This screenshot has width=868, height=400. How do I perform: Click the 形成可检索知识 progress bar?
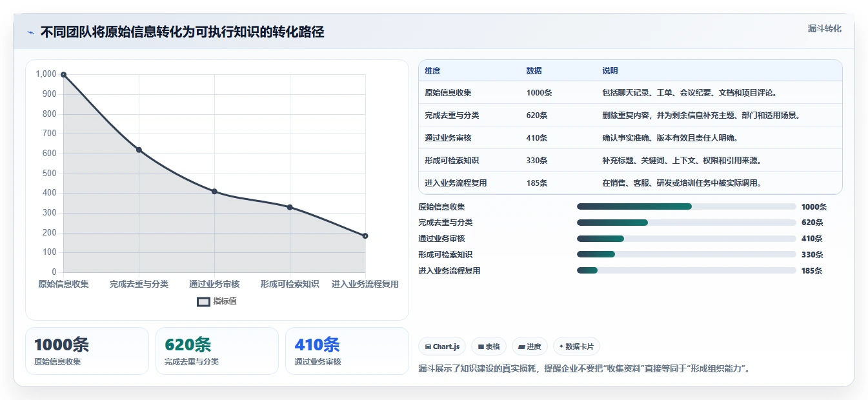point(686,254)
